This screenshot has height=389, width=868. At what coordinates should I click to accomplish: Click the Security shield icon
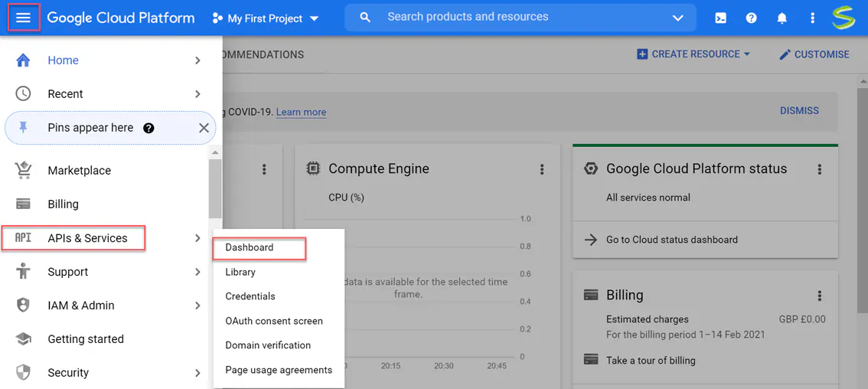23,372
